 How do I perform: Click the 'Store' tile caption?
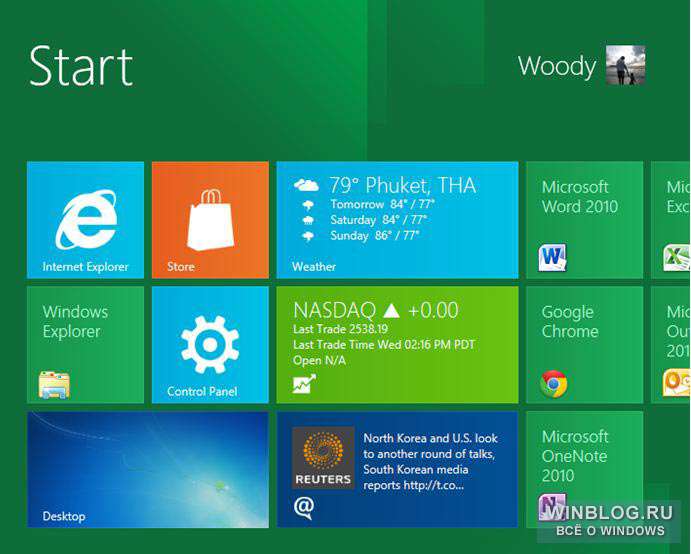coord(181,267)
